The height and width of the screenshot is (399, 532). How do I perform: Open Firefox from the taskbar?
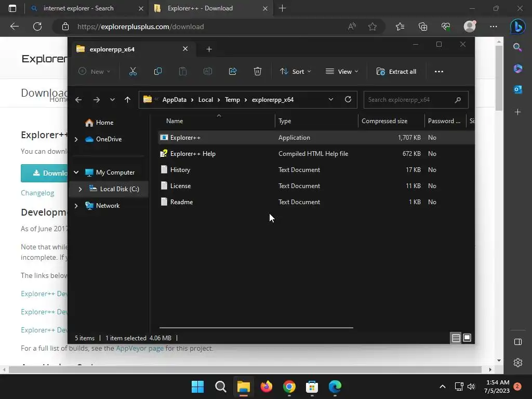(x=267, y=387)
